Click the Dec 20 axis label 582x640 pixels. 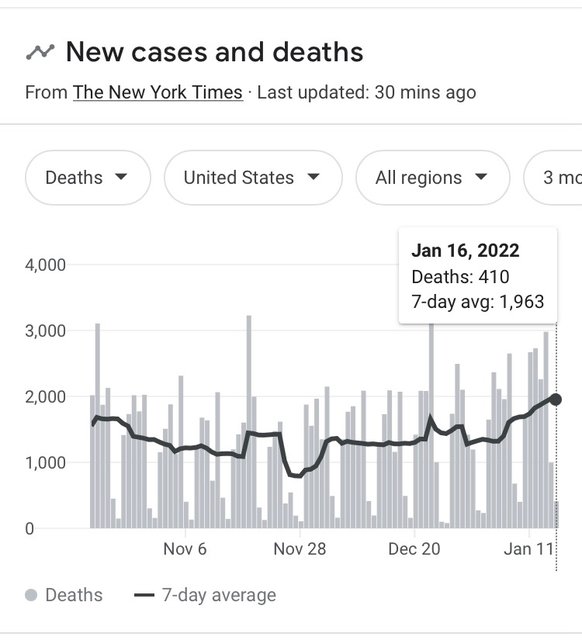414,549
